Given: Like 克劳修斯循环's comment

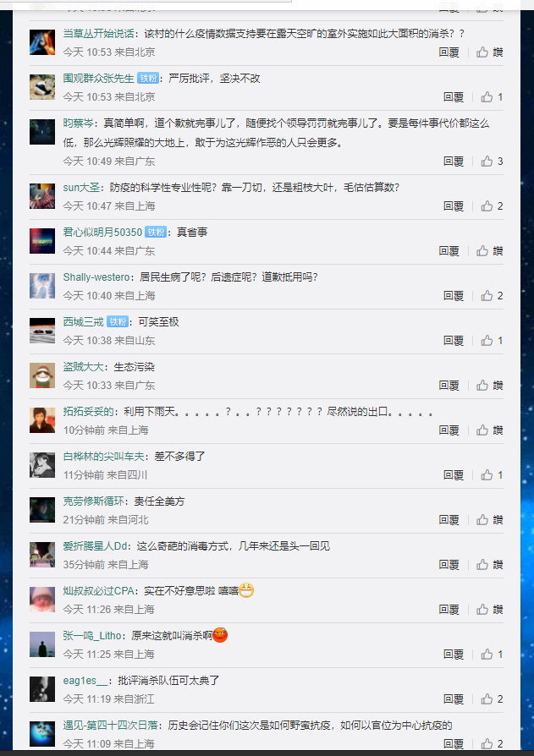Looking at the screenshot, I should point(490,520).
